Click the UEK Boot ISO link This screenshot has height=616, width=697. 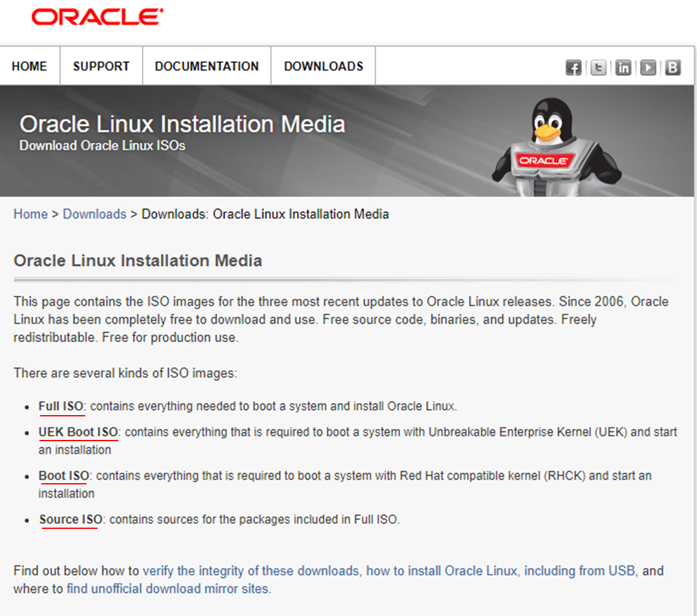coord(78,432)
